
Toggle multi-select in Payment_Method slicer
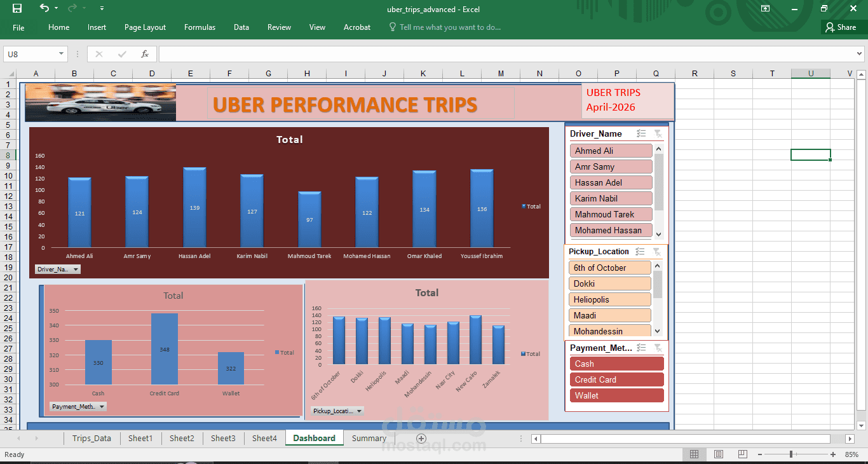point(641,348)
